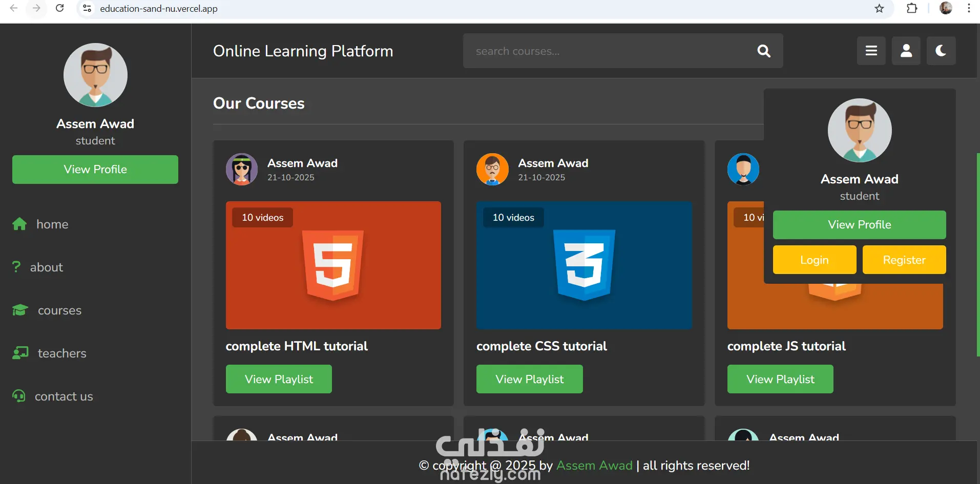Image resolution: width=980 pixels, height=484 pixels.
Task: Click the HTML course tutor avatar
Action: point(242,169)
